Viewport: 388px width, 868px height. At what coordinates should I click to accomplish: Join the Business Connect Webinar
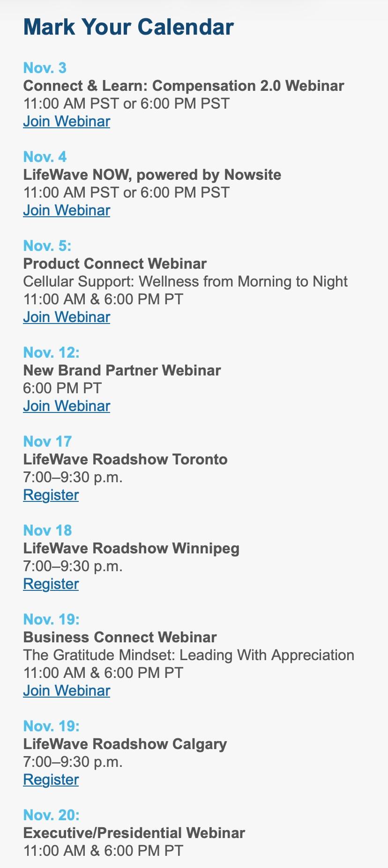[67, 691]
